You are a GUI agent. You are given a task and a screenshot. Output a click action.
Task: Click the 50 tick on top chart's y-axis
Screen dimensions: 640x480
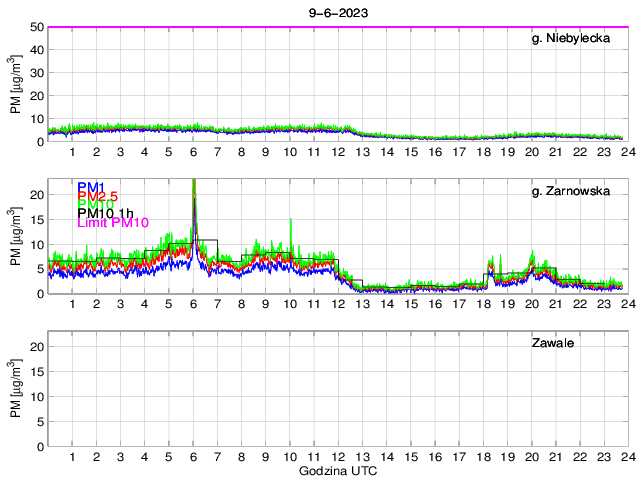point(37,27)
